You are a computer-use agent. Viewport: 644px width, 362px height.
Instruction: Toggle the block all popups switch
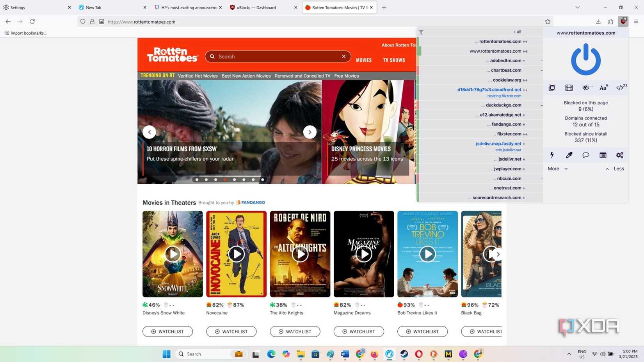coord(551,88)
